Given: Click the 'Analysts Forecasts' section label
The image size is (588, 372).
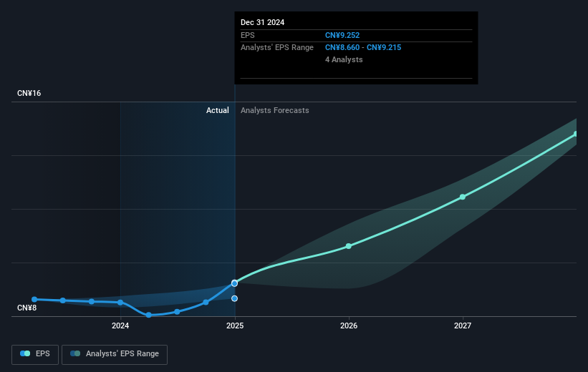Looking at the screenshot, I should click(275, 110).
